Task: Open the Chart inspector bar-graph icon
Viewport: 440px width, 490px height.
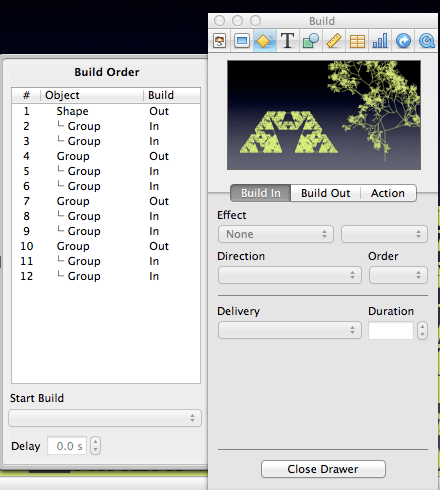Action: 380,41
